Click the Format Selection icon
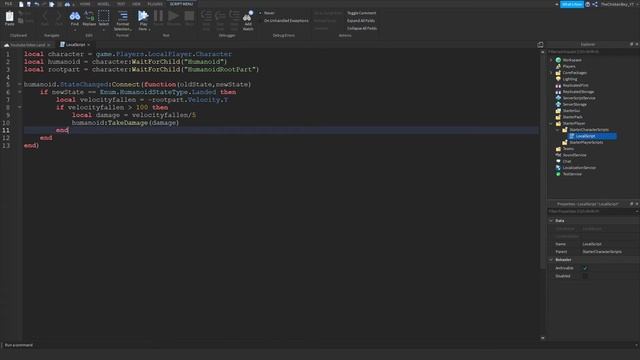Viewport: 640px width, 360px height. pyautogui.click(x=122, y=16)
